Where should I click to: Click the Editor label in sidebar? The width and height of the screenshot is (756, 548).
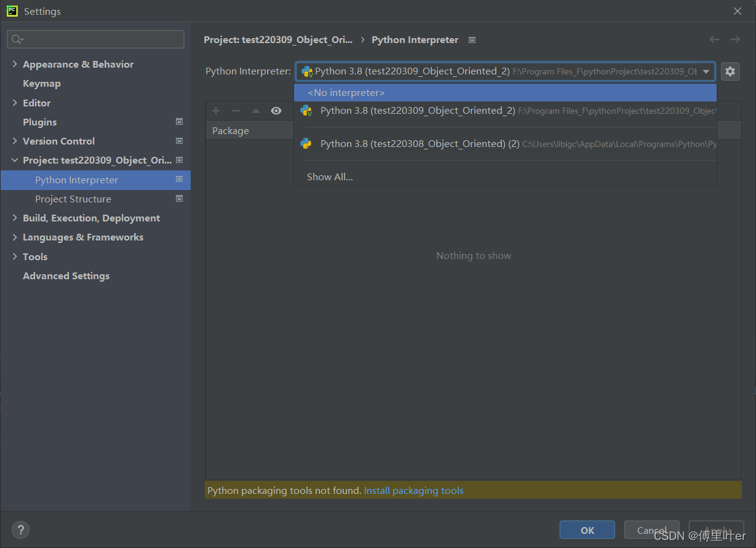36,103
